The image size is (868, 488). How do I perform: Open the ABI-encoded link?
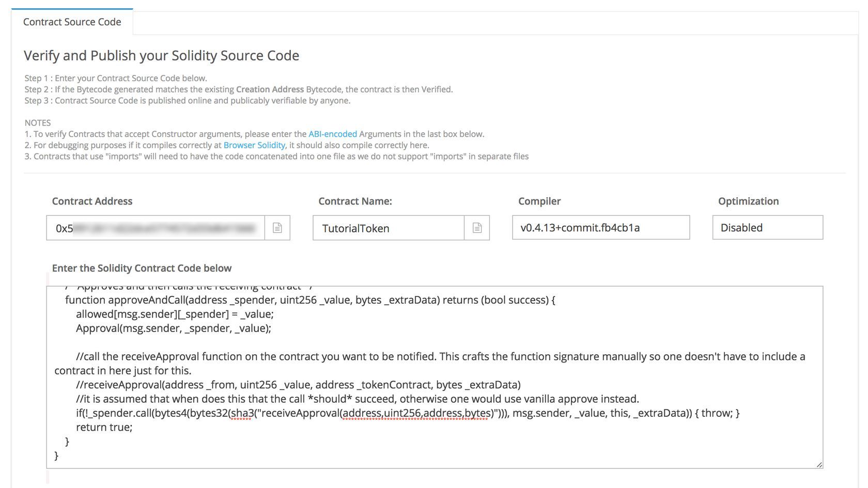(332, 134)
